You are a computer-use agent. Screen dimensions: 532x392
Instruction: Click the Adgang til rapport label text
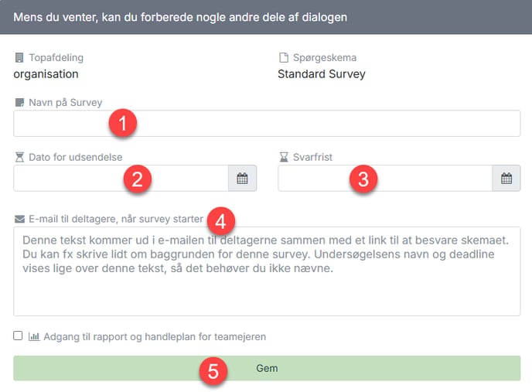point(155,336)
